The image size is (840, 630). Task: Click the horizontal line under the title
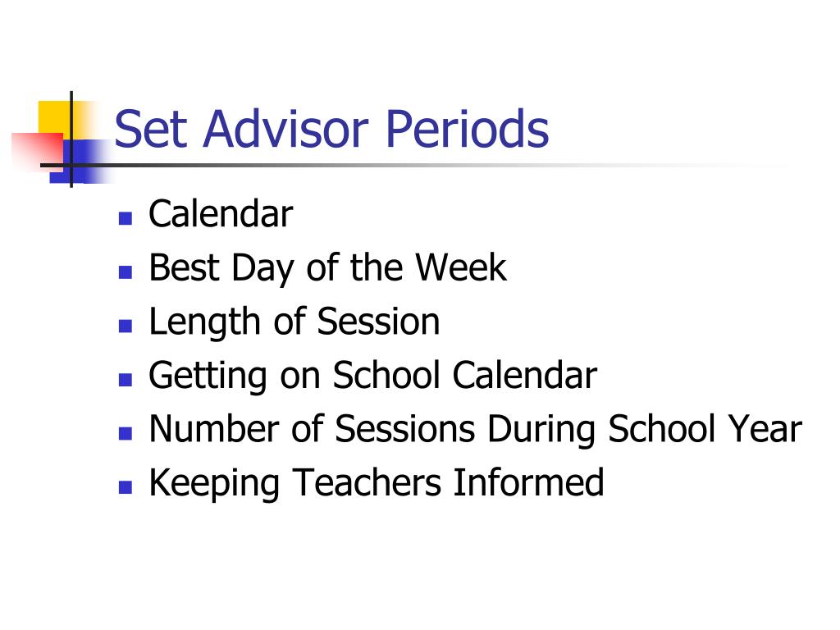point(375,165)
